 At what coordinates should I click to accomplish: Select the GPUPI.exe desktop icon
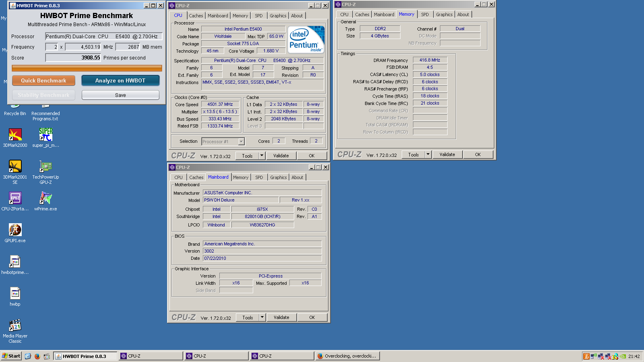pos(15,233)
